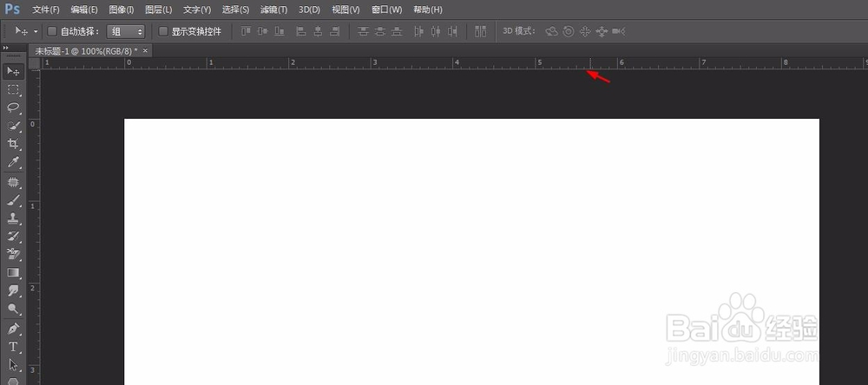
Task: Click the Align vertical centers icon
Action: (x=263, y=31)
